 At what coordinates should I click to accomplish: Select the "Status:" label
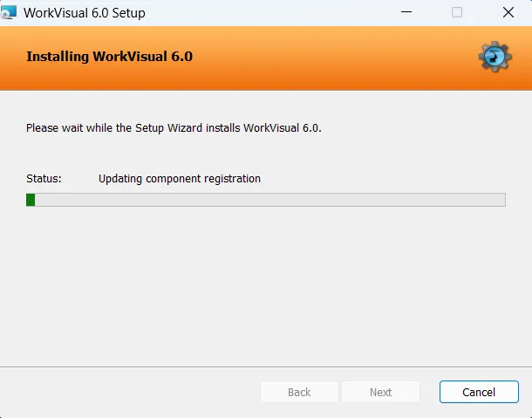coord(44,179)
